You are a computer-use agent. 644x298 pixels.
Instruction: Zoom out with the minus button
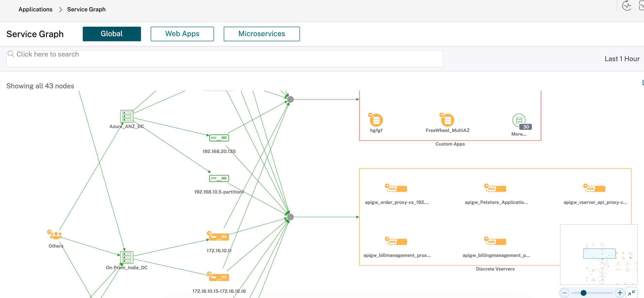coord(564,293)
